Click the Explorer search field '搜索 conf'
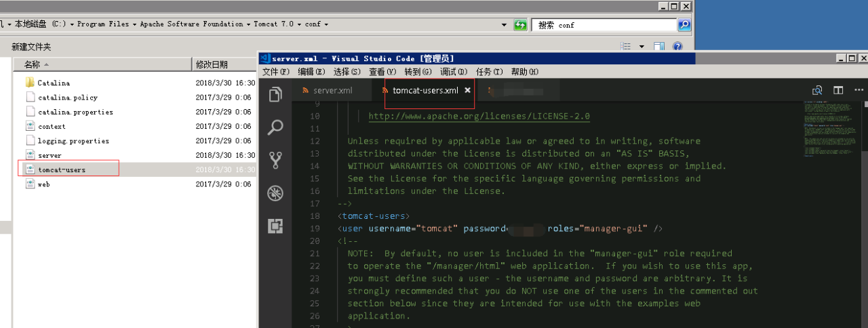This screenshot has height=328, width=868. [x=604, y=24]
